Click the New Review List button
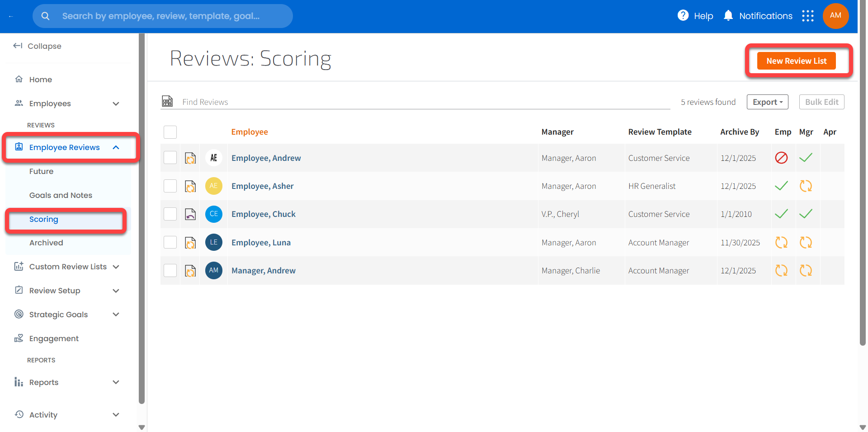This screenshot has height=432, width=868. coord(796,61)
